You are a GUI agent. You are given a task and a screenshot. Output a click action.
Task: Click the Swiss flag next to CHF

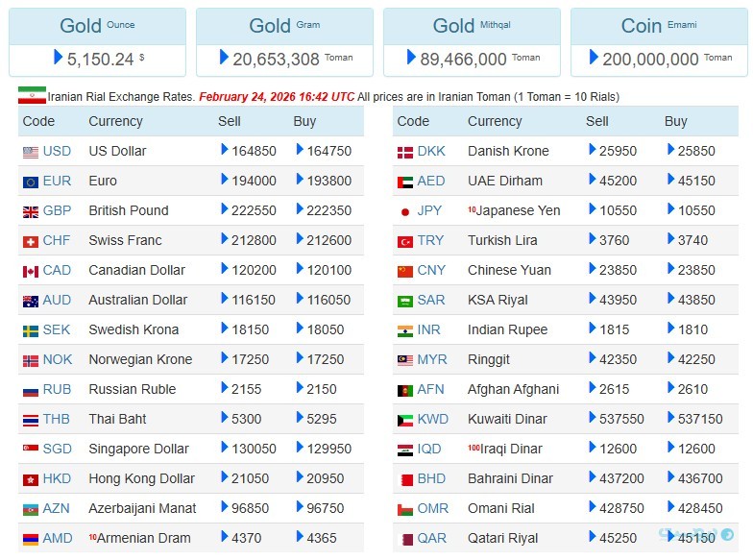pyautogui.click(x=31, y=241)
